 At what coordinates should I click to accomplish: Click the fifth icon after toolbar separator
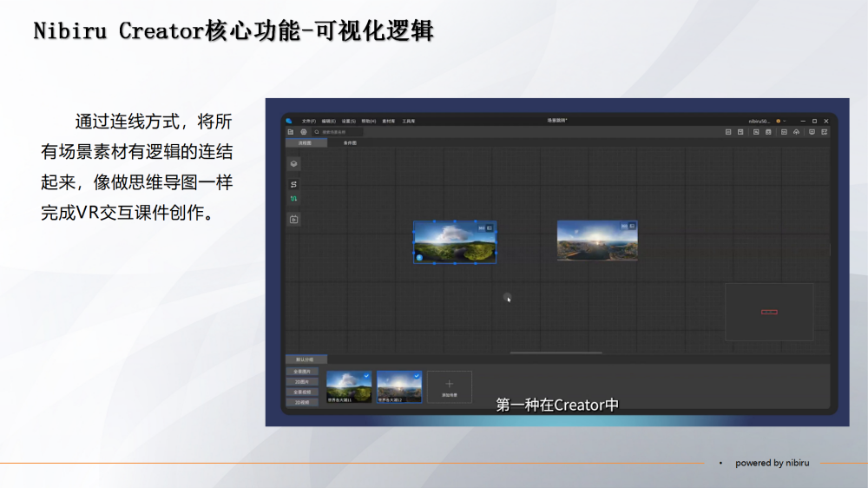coord(784,132)
